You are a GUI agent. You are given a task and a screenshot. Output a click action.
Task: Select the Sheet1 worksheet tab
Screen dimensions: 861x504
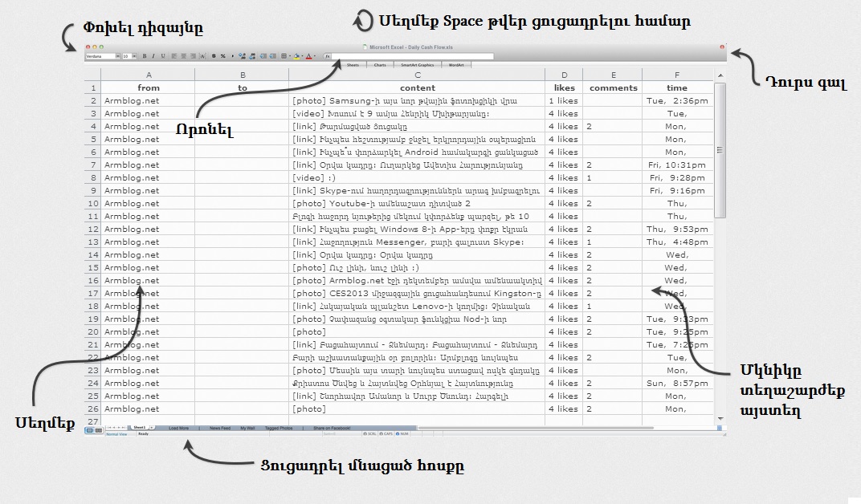coord(140,428)
